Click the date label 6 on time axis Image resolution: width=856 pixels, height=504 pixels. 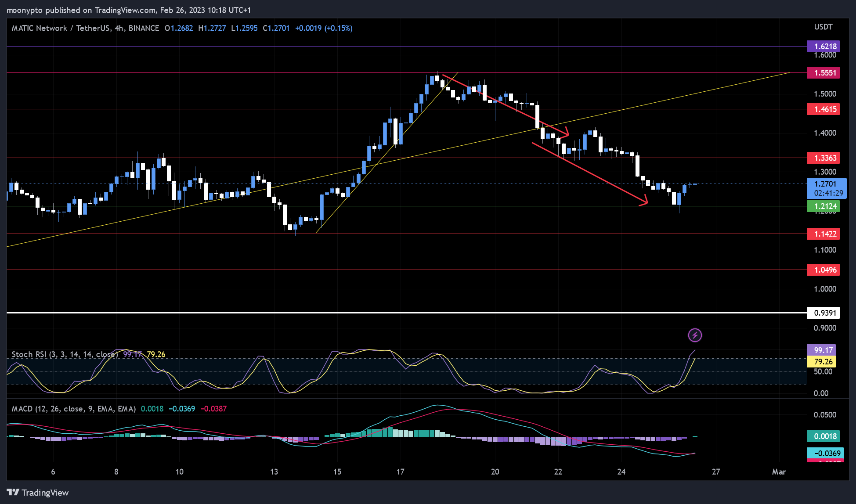coord(53,472)
